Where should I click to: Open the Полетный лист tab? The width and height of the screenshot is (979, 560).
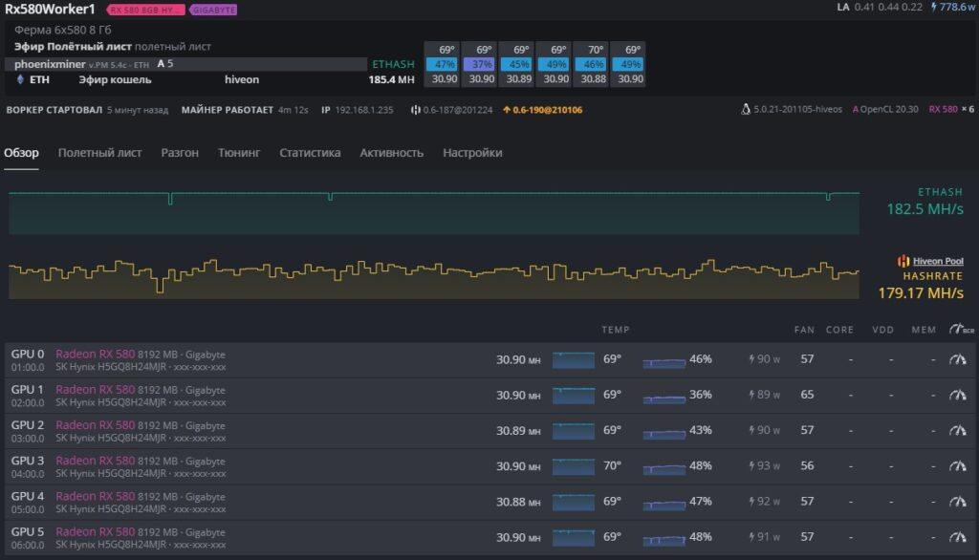coord(99,153)
